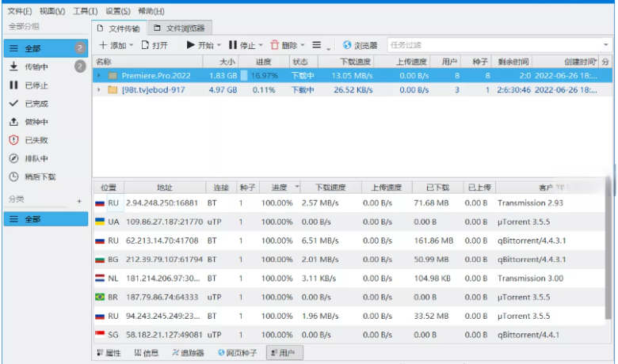The image size is (618, 364).
Task: Expand the 开始 dropdown arrow
Action: point(219,46)
